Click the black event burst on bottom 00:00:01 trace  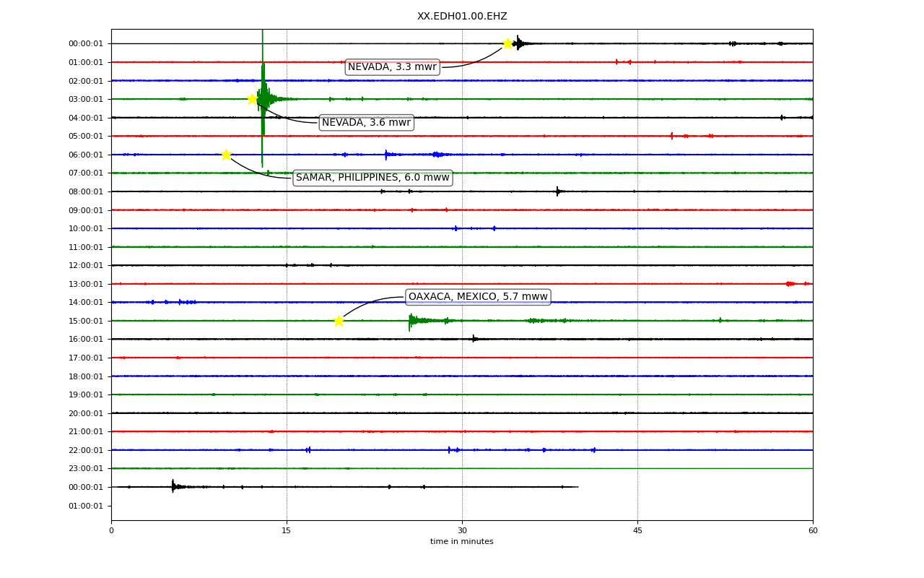[x=175, y=486]
